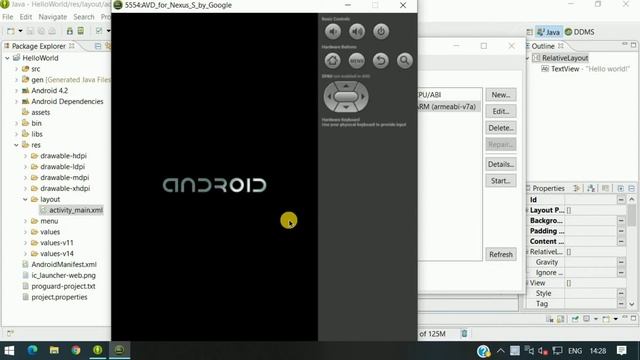Image resolution: width=640 pixels, height=360 pixels.
Task: Switch to the Java perspective
Action: 548,32
